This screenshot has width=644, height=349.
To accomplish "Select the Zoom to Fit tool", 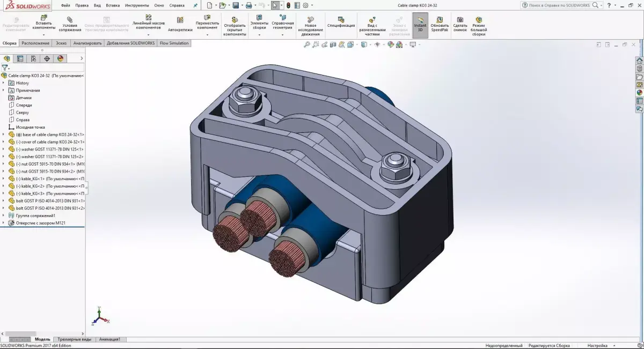I will click(307, 44).
